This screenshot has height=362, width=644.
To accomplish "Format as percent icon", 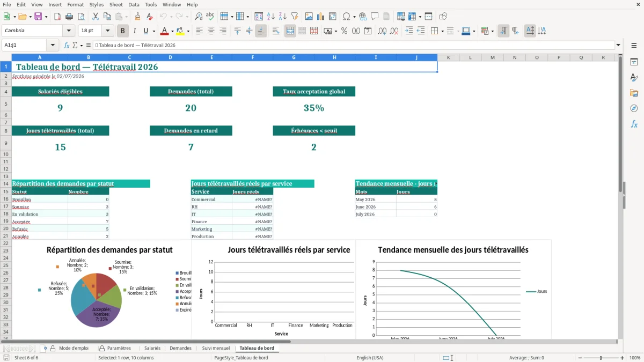I will 344,31.
